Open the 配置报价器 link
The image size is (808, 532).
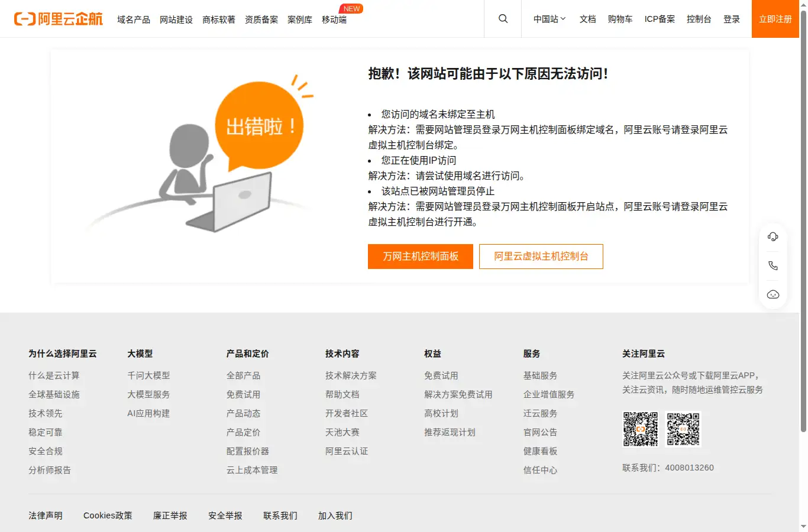tap(248, 451)
